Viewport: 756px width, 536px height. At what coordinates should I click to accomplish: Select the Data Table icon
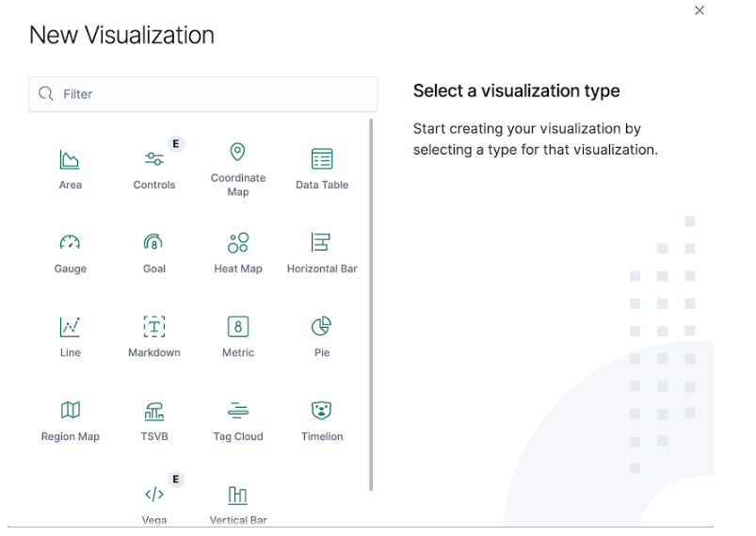point(322,158)
